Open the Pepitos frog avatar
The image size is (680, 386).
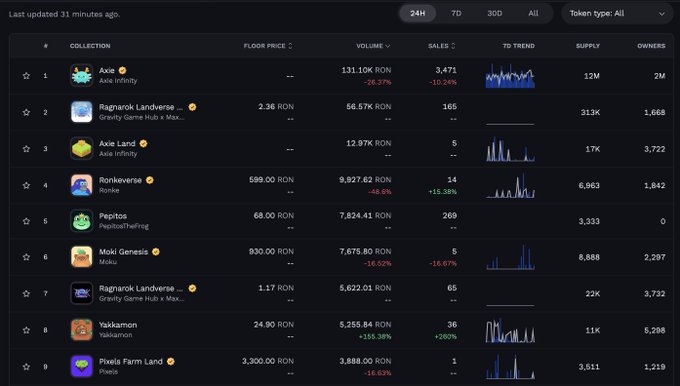click(x=82, y=221)
